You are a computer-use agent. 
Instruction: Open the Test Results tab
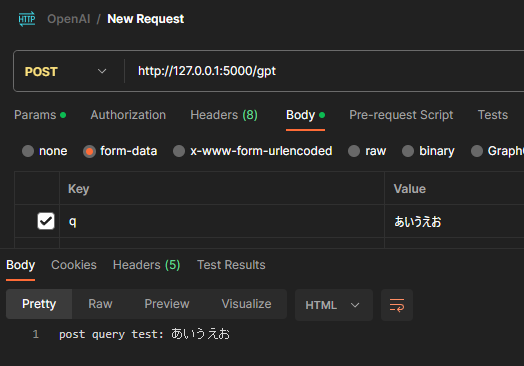click(231, 265)
